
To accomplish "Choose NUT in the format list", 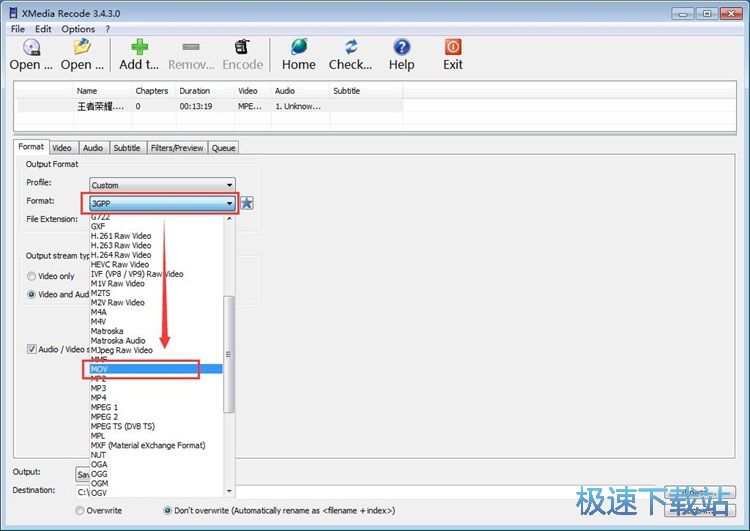I will click(156, 455).
